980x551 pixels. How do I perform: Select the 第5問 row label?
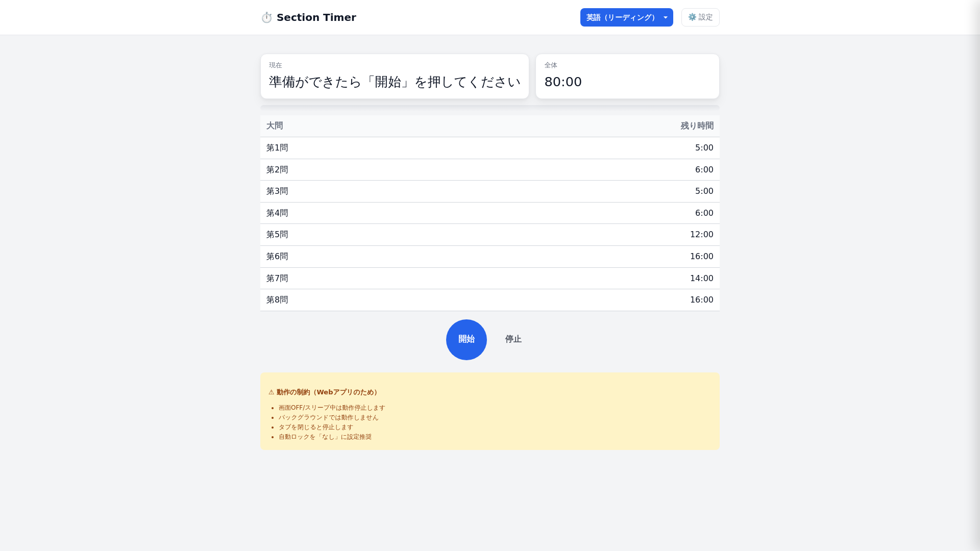pos(277,234)
